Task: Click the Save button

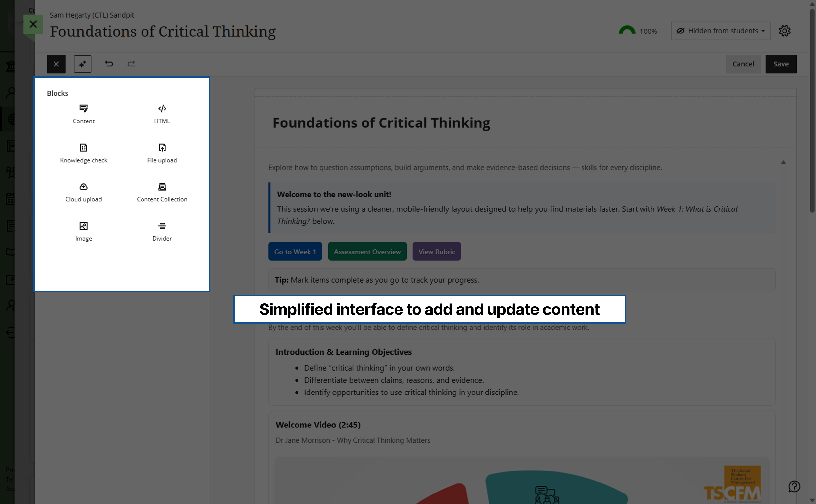Action: pos(781,64)
